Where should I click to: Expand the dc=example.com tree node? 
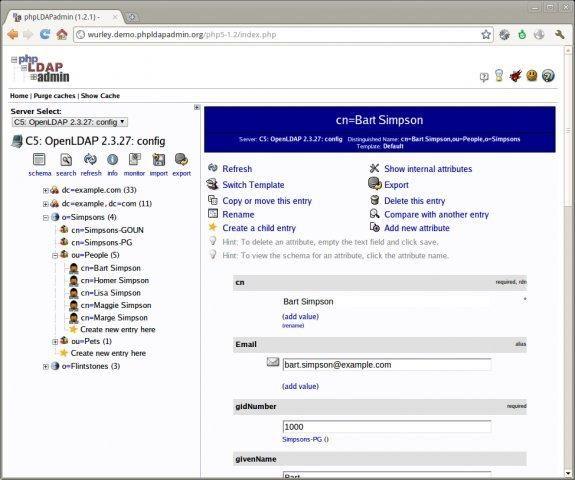click(45, 190)
